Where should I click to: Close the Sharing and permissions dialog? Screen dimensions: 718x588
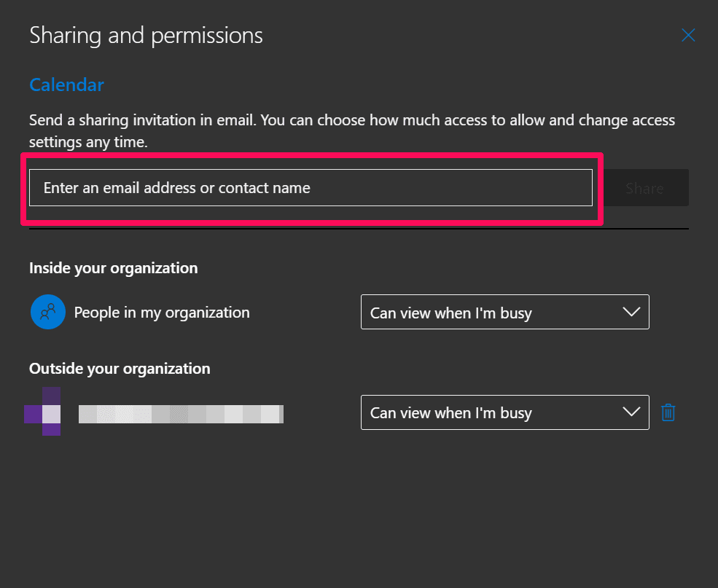(x=688, y=36)
